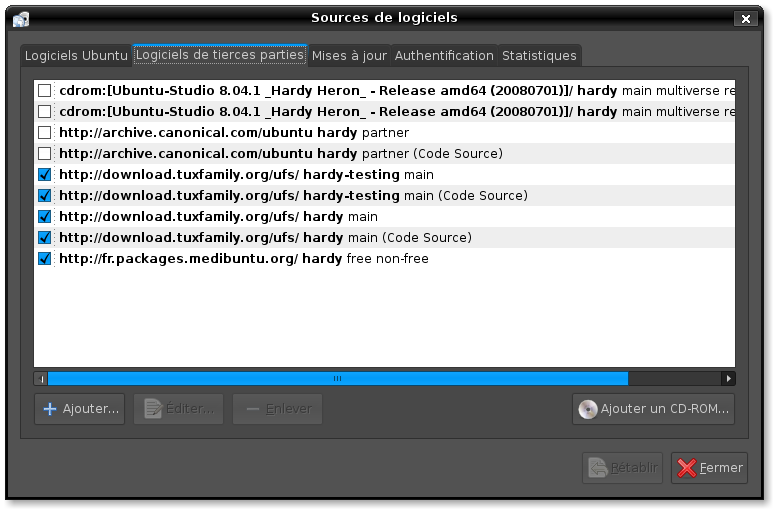Click the window menu icon in title bar
Image resolution: width=773 pixels, height=509 pixels.
21,18
